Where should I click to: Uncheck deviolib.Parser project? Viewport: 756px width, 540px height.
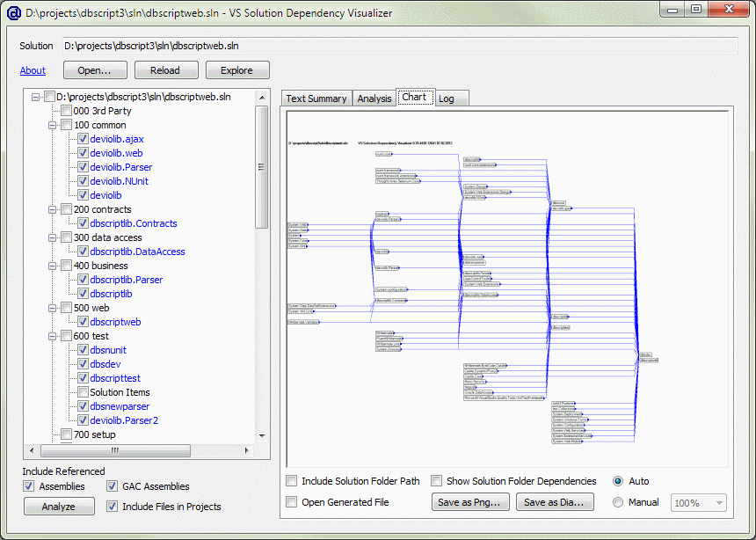[x=83, y=167]
